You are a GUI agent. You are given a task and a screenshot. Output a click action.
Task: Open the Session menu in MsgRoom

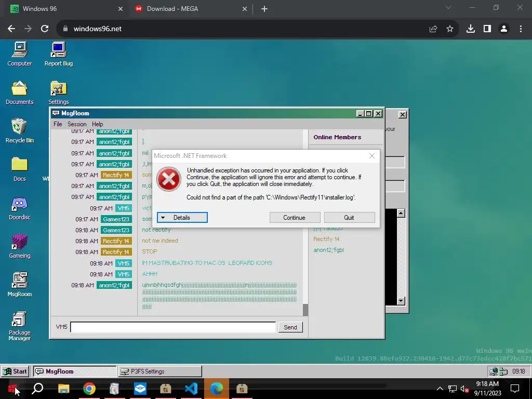coord(77,124)
